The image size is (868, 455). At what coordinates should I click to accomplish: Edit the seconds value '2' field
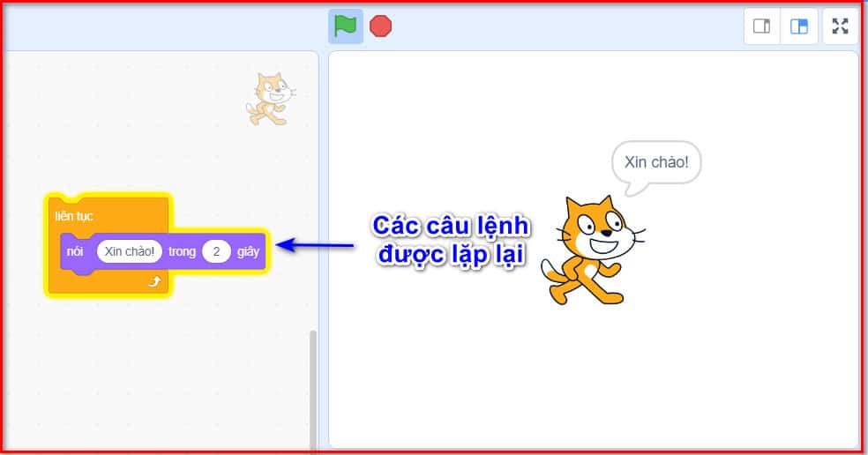216,251
